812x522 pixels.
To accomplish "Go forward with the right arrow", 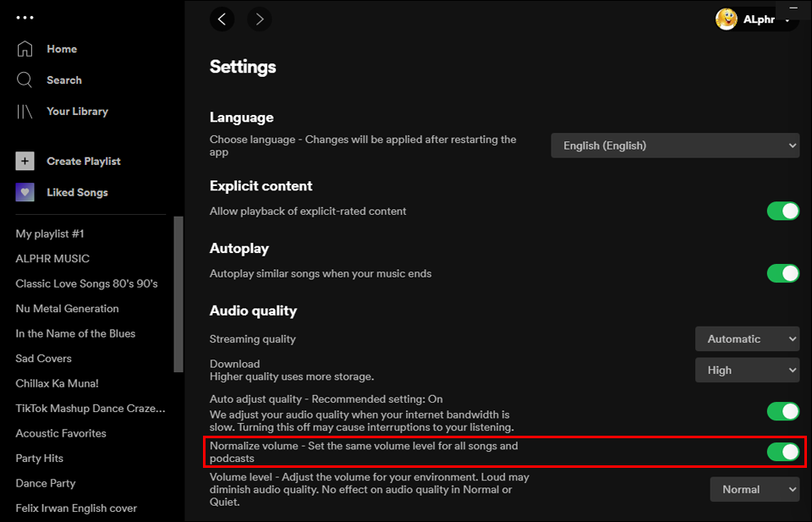I will [260, 19].
